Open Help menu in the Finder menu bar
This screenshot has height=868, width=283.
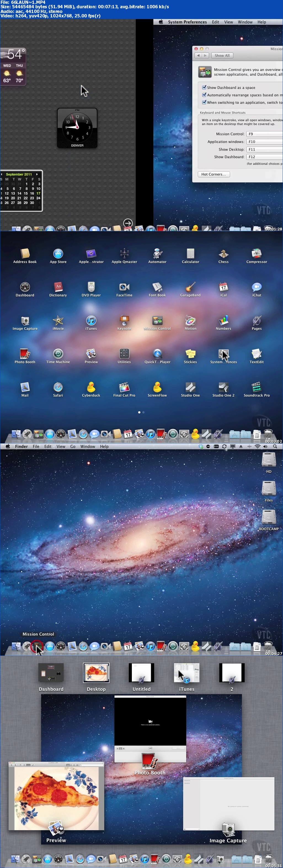pos(104,447)
